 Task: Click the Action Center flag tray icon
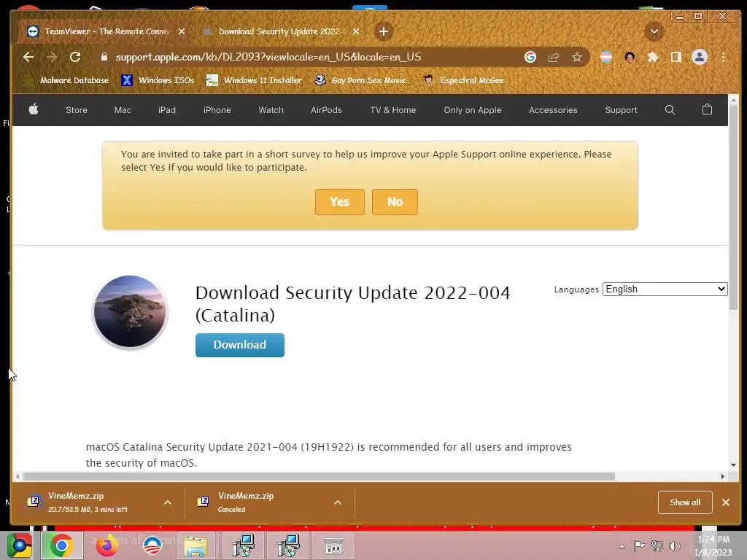(x=639, y=545)
